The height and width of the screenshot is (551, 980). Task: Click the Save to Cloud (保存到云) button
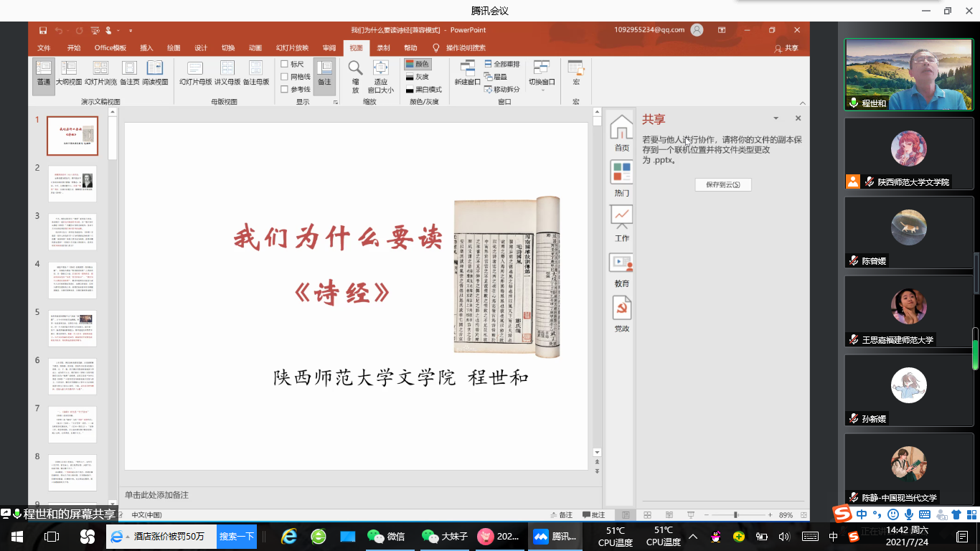(x=722, y=184)
